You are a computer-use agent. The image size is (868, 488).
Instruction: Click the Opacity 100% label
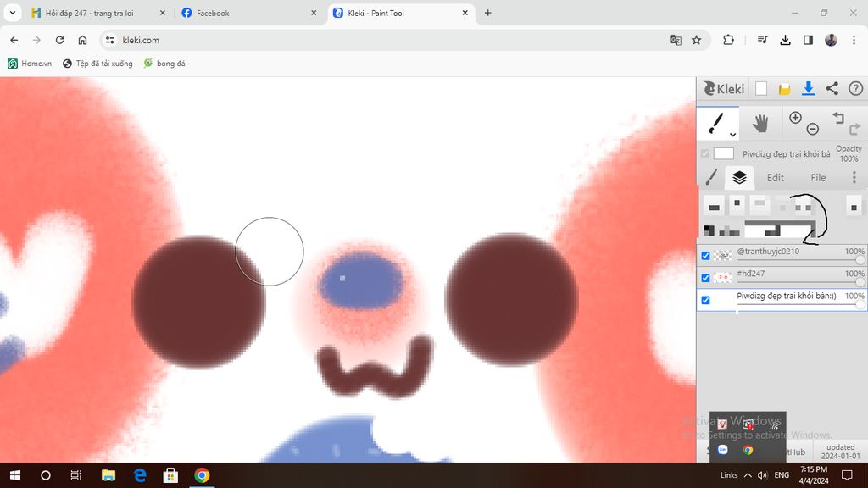[849, 154]
